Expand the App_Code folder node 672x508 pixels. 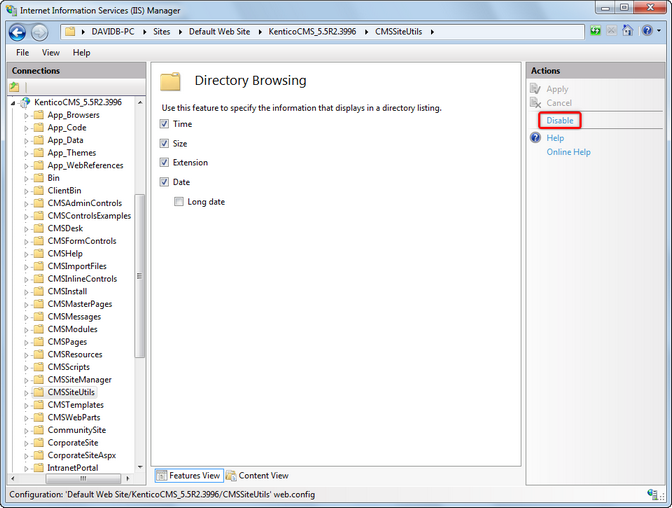tap(26, 128)
